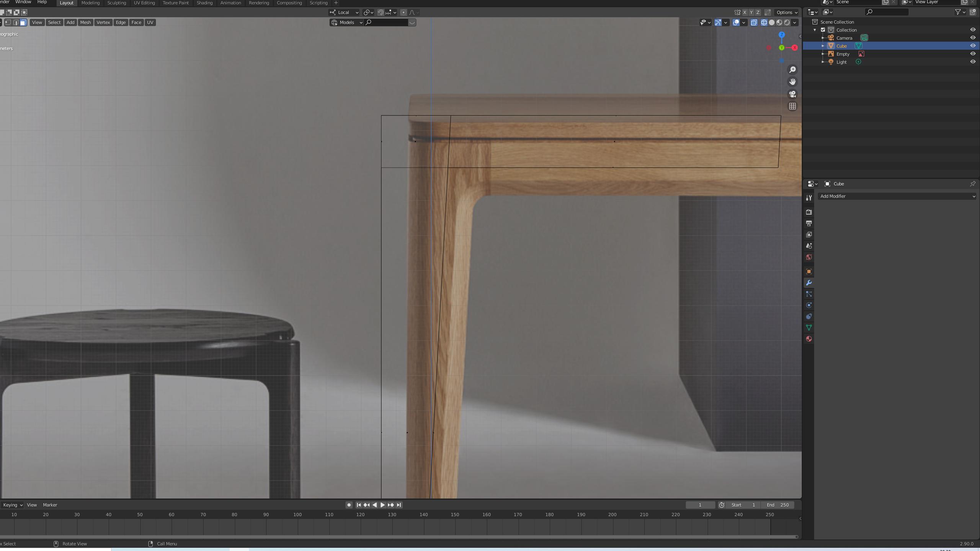This screenshot has height=551, width=980.
Task: Click the Y axis on navigation gizmo
Action: (782, 48)
